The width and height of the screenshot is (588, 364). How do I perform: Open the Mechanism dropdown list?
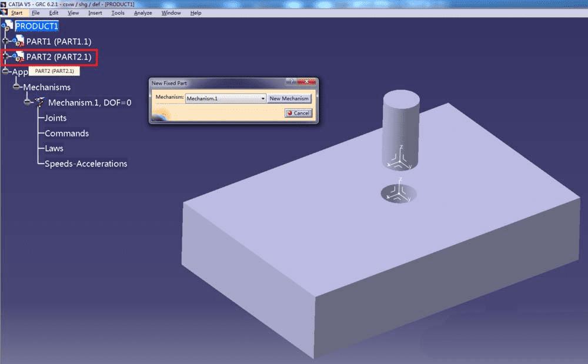[x=263, y=99]
